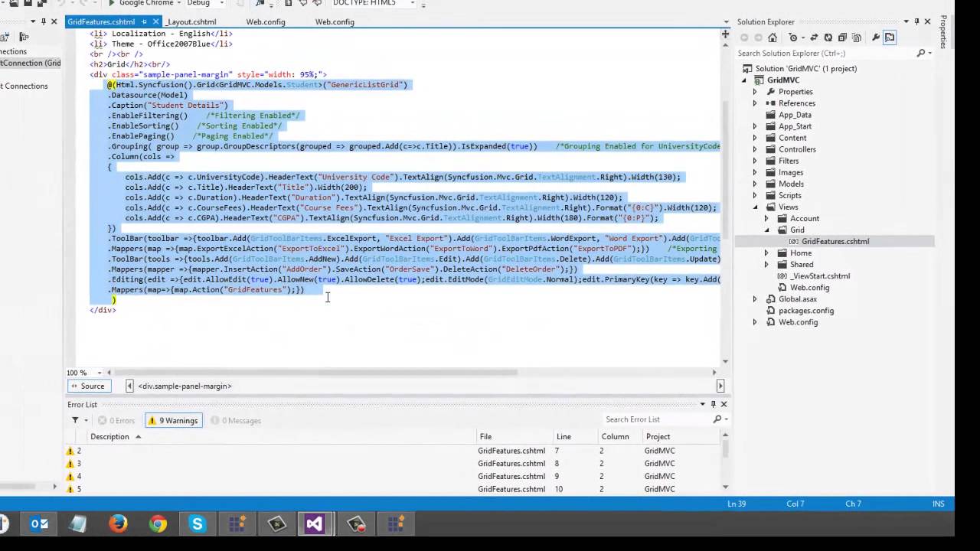The height and width of the screenshot is (551, 980).
Task: Pin the GridFeatures.cshtml tab
Action: pos(144,21)
